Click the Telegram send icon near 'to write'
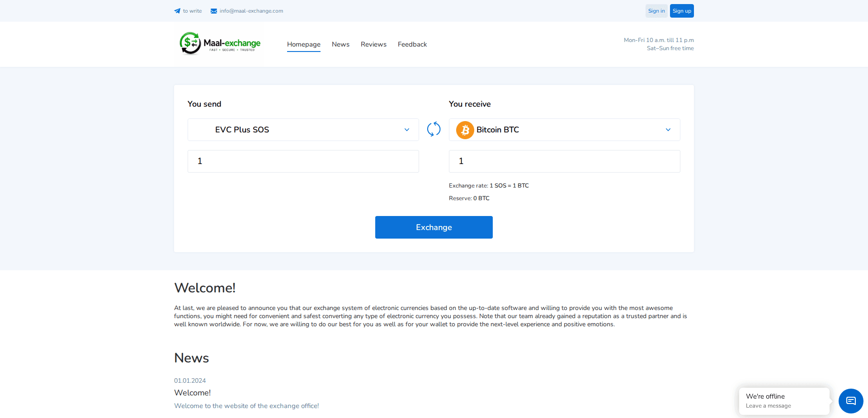The image size is (868, 418). point(177,11)
